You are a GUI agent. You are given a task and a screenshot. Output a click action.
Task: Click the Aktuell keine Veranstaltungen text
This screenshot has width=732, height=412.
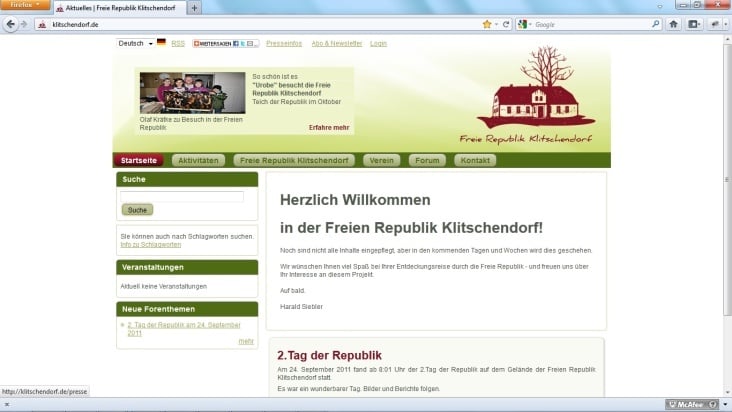pos(163,286)
